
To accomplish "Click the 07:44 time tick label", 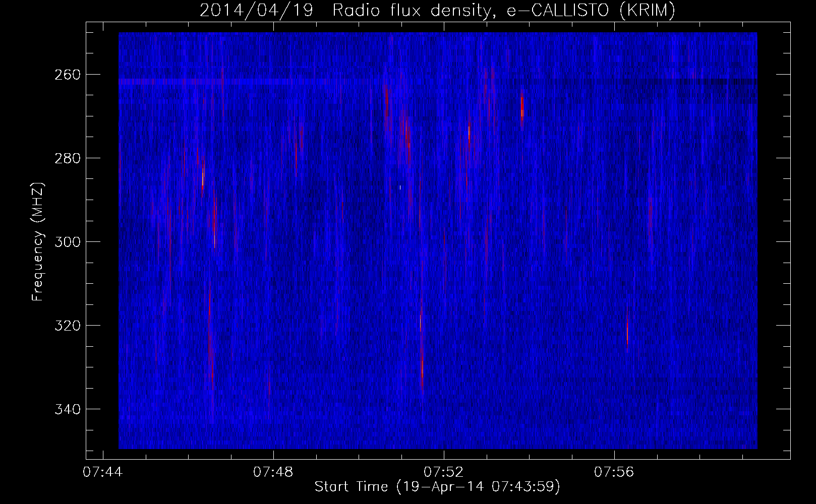I will coord(103,472).
